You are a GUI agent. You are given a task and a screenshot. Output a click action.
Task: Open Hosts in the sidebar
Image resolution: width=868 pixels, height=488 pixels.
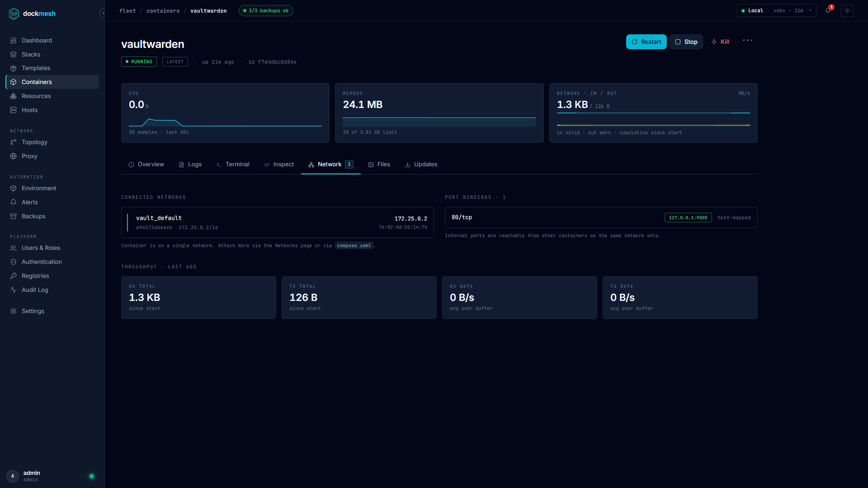coord(52,110)
